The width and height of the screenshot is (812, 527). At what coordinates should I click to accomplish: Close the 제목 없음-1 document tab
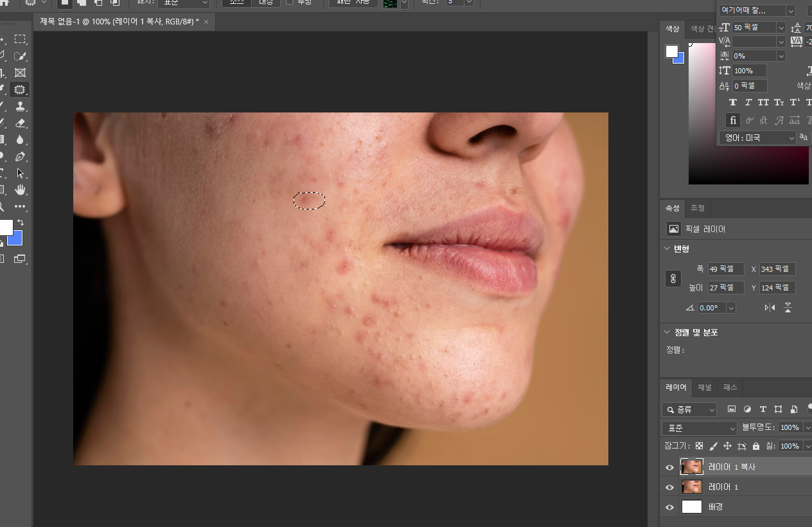[206, 22]
